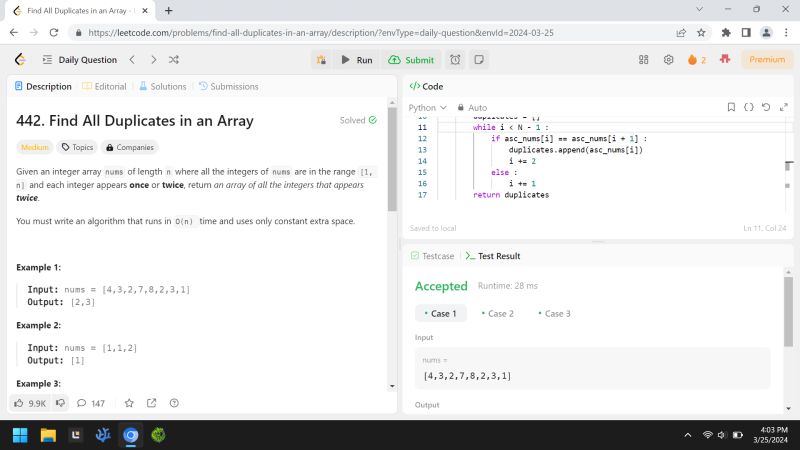
Task: Format code with the curly braces icon
Action: [x=748, y=107]
